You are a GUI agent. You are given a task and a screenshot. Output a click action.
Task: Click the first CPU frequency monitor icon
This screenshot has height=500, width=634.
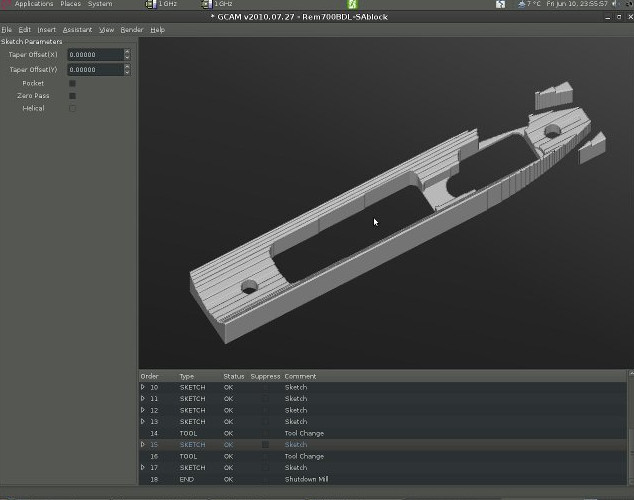click(x=154, y=4)
